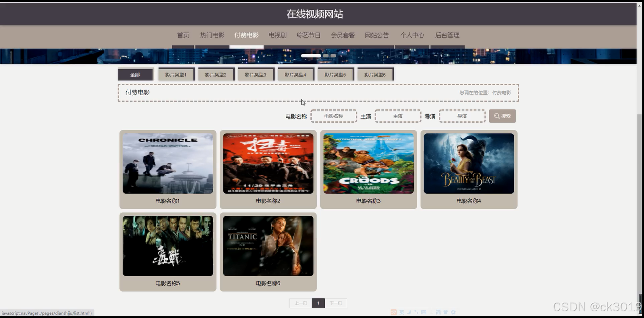Select the second banner carousel indicator

(x=326, y=56)
